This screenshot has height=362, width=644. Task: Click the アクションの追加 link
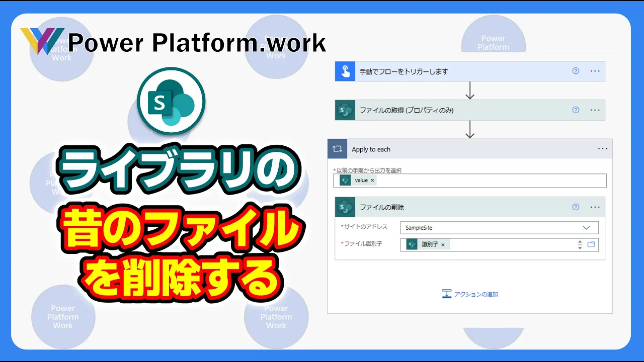pyautogui.click(x=476, y=294)
